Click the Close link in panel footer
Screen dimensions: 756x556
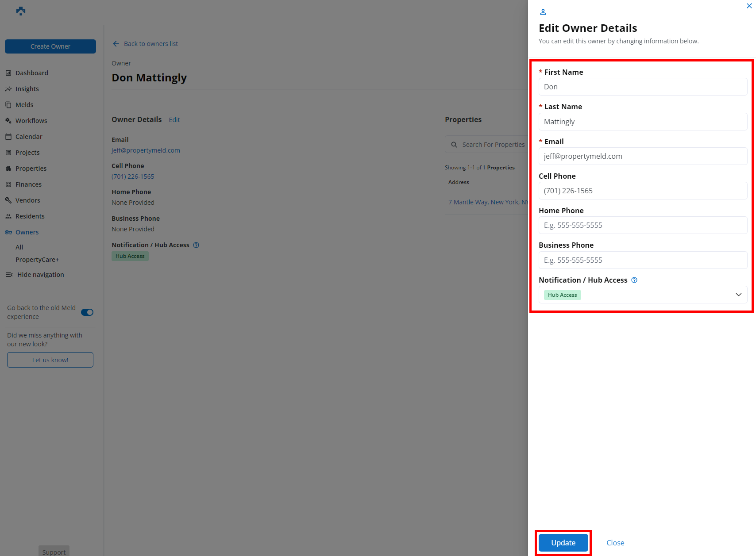click(615, 543)
